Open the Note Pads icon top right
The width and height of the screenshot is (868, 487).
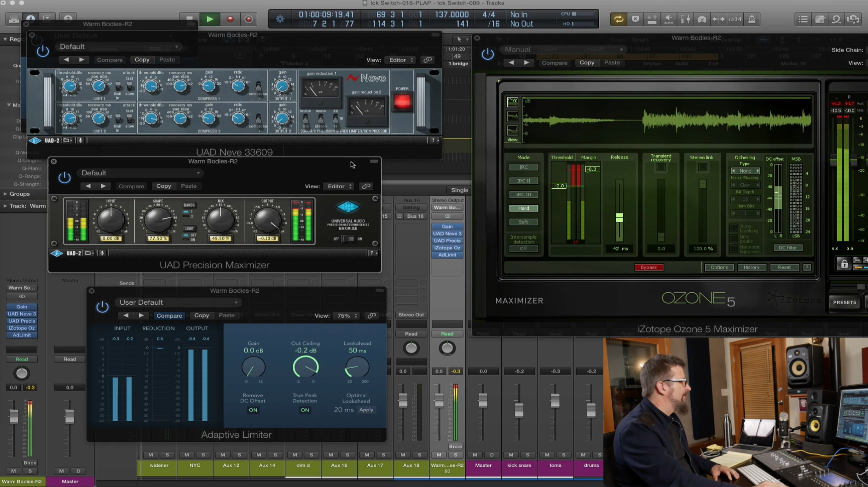click(820, 19)
